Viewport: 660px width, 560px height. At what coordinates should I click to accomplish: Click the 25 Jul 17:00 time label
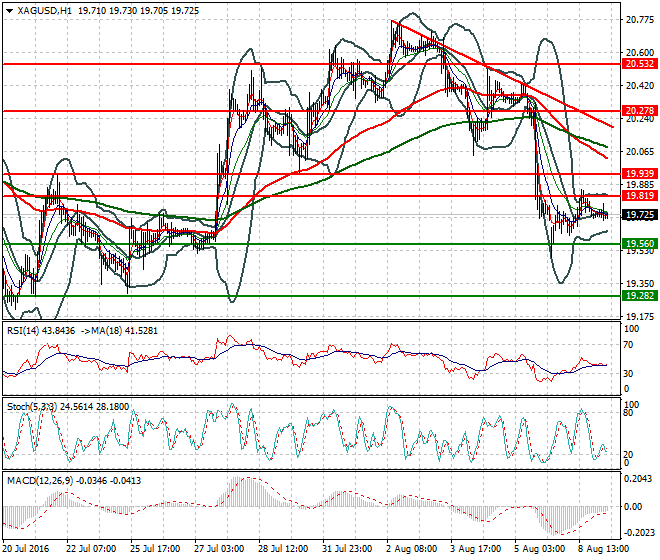pyautogui.click(x=155, y=549)
